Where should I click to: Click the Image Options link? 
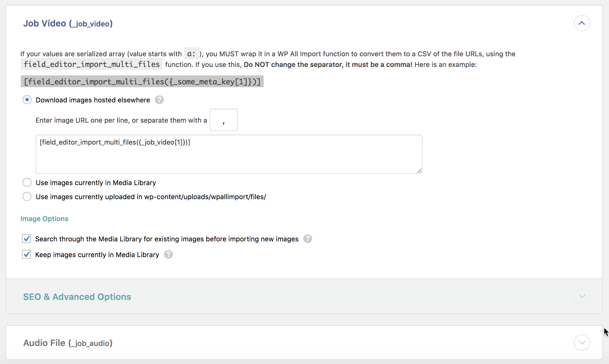[44, 219]
